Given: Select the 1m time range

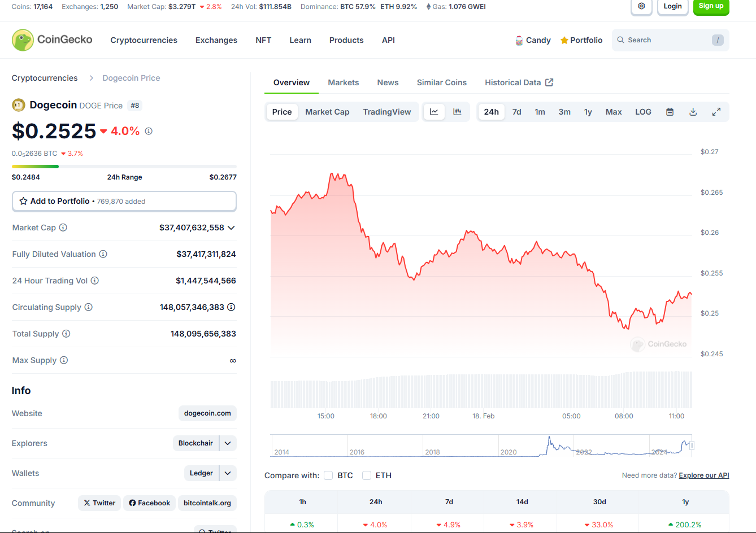Looking at the screenshot, I should coord(540,112).
